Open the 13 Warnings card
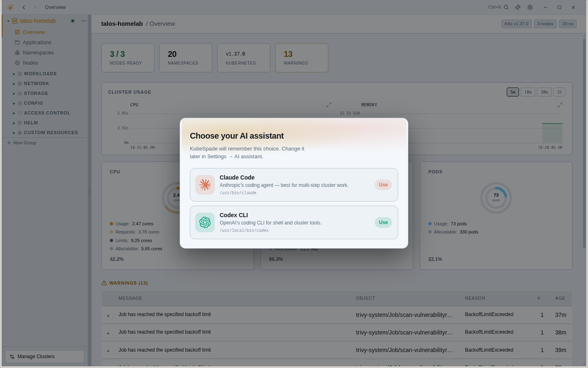 pyautogui.click(x=301, y=58)
